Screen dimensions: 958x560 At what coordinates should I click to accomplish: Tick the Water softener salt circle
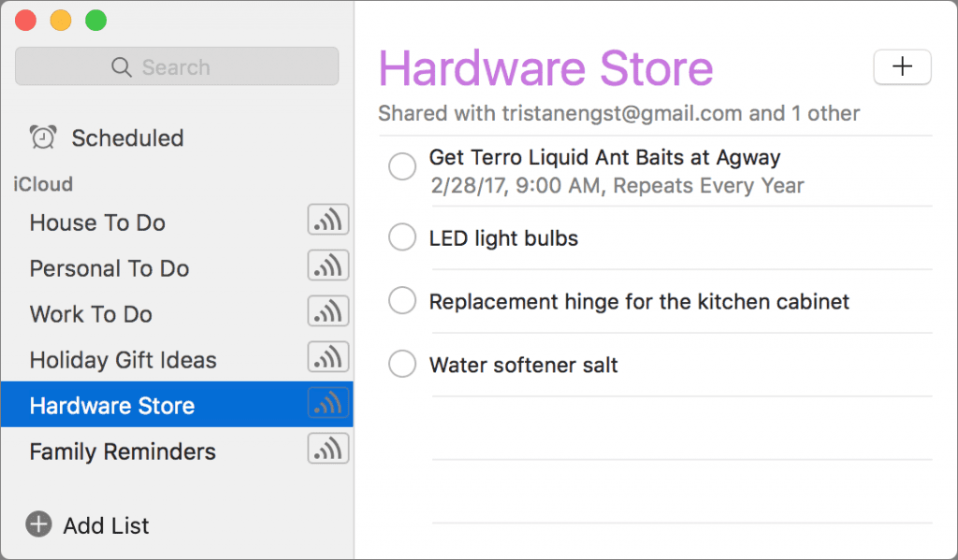pos(402,364)
